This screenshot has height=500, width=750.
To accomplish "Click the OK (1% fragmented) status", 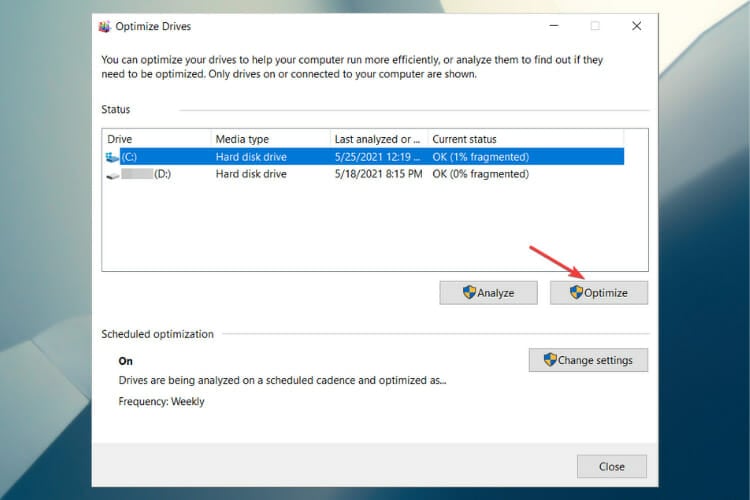I will coord(481,157).
